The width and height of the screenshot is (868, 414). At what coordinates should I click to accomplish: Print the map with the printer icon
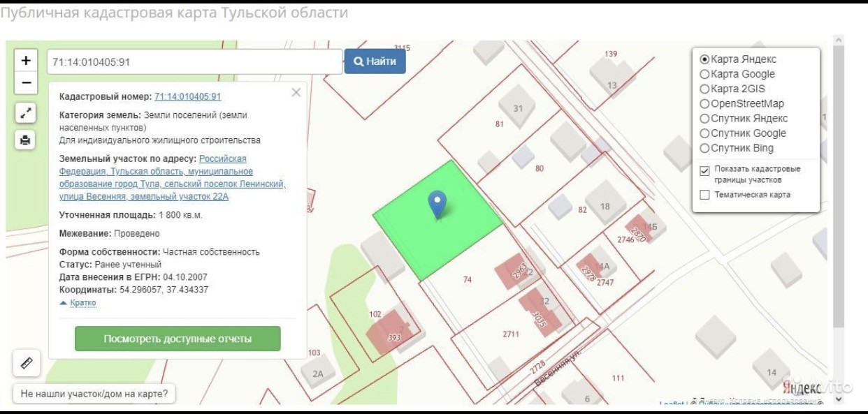click(x=26, y=140)
